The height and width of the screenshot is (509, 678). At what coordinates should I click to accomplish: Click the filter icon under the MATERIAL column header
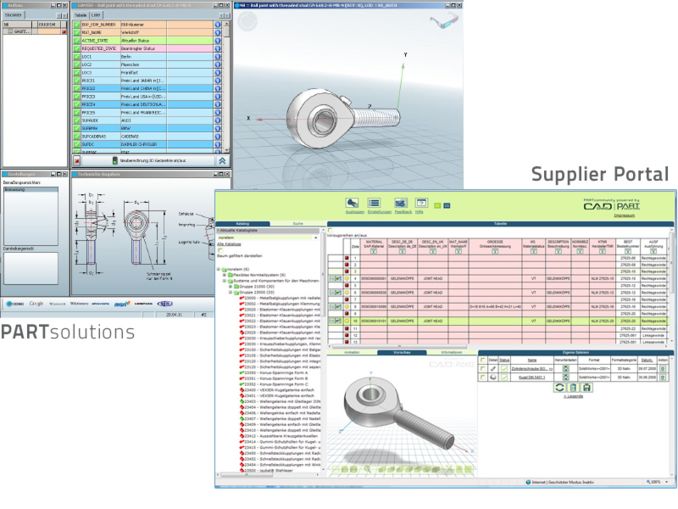pos(374,251)
